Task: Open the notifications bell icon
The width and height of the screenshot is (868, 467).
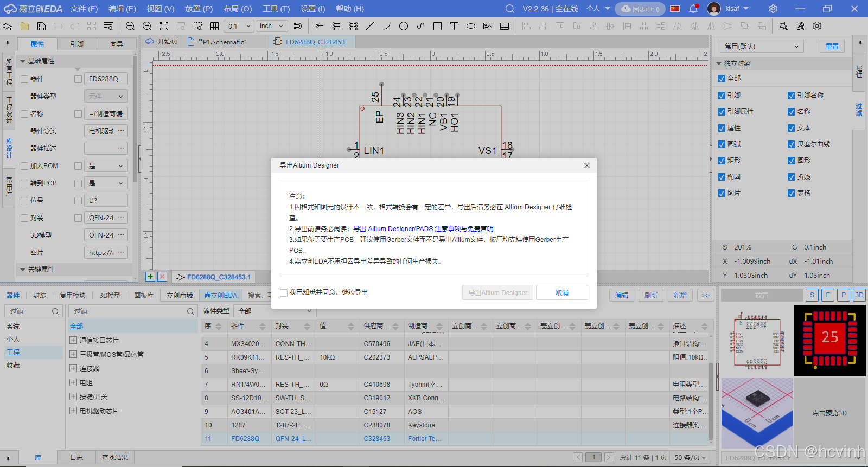Action: (x=693, y=9)
